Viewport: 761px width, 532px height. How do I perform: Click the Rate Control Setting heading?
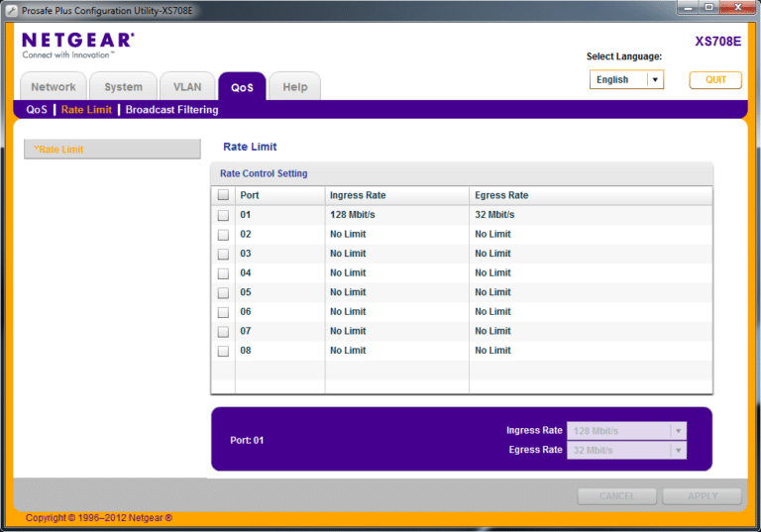(264, 173)
